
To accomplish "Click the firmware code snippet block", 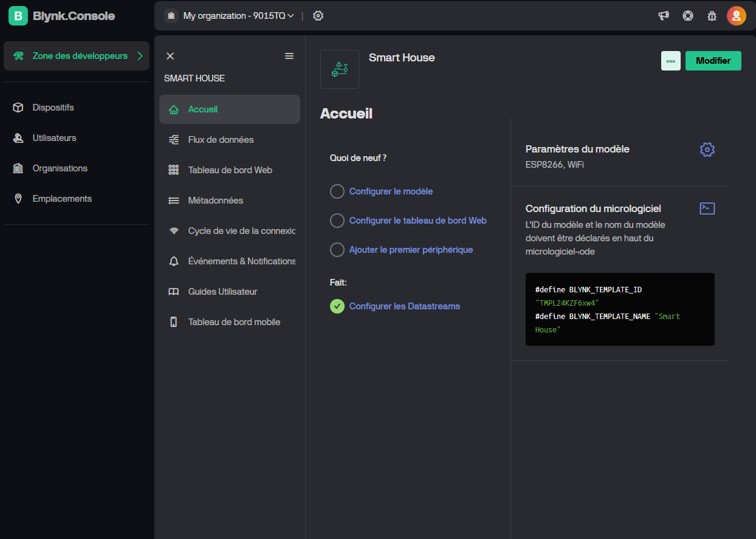I will pyautogui.click(x=620, y=309).
